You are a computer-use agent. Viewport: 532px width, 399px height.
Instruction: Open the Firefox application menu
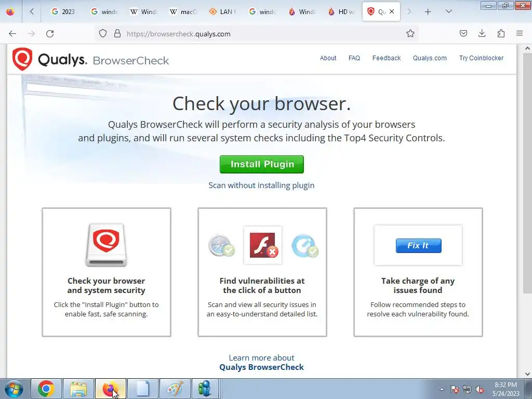[x=520, y=34]
